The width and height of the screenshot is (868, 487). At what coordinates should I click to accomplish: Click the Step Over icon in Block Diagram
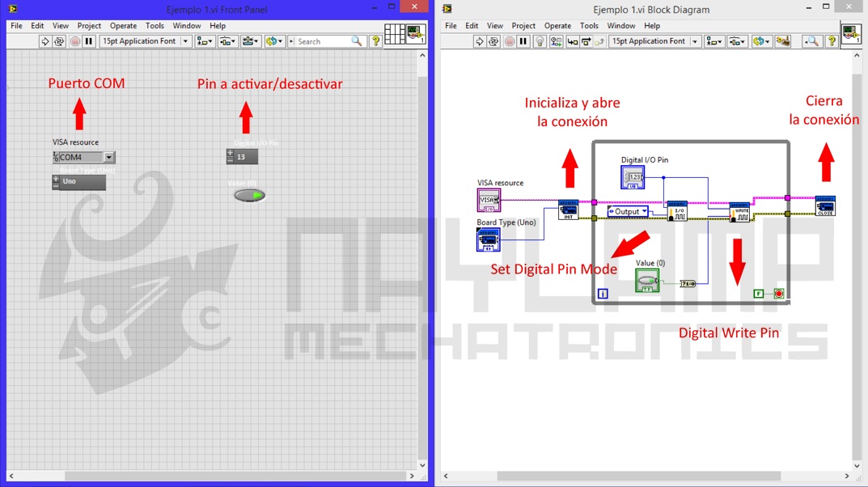[x=586, y=41]
